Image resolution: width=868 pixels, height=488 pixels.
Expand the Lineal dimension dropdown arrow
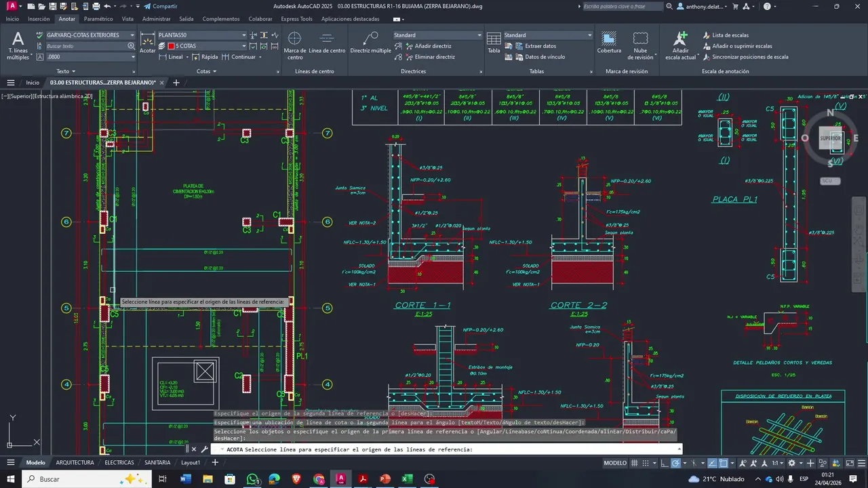click(x=186, y=57)
